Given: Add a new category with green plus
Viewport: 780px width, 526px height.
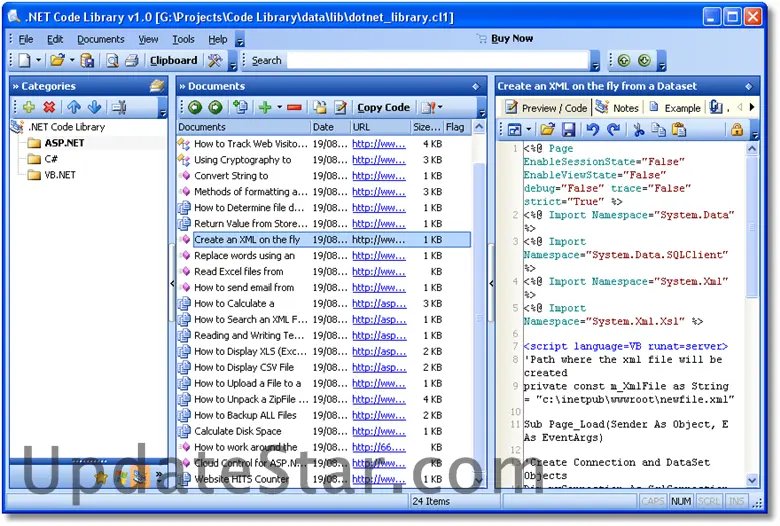Looking at the screenshot, I should click(x=29, y=107).
